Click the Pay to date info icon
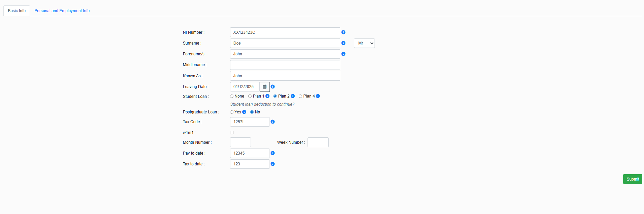This screenshot has height=214, width=644. pos(272,153)
